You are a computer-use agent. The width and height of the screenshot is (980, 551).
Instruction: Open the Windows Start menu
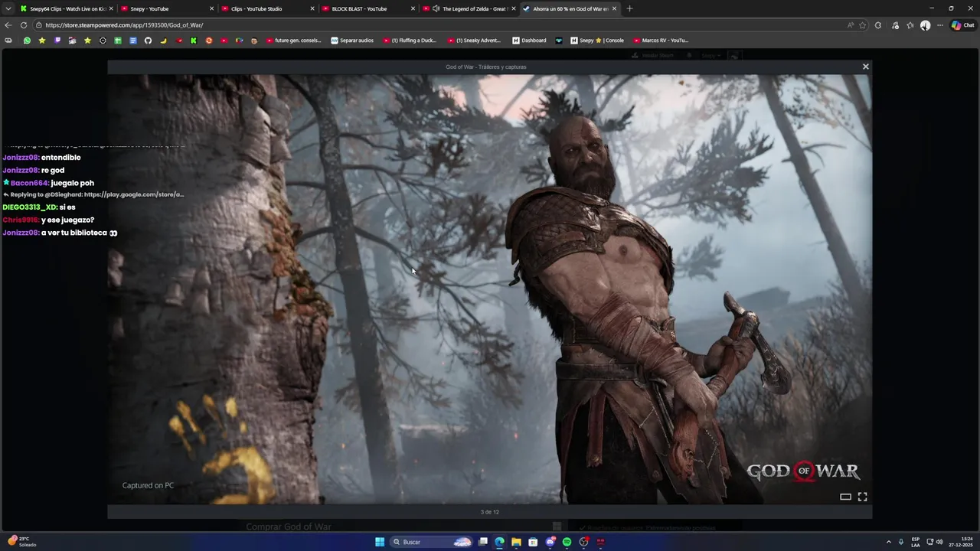[380, 542]
